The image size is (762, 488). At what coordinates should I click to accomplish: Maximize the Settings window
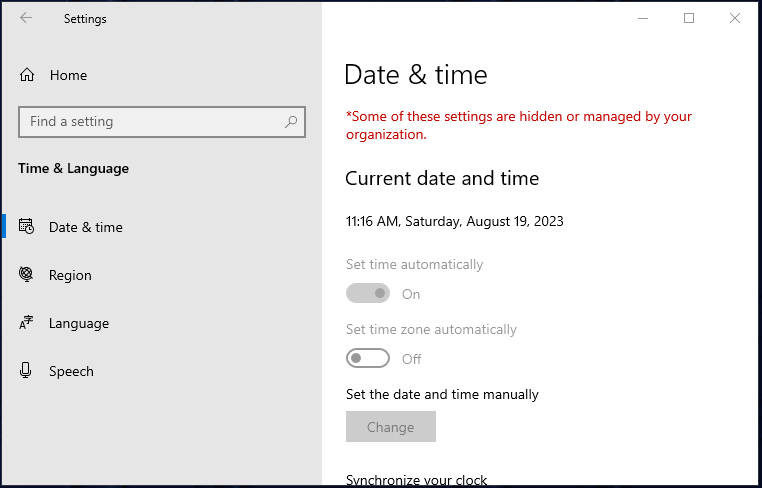689,18
